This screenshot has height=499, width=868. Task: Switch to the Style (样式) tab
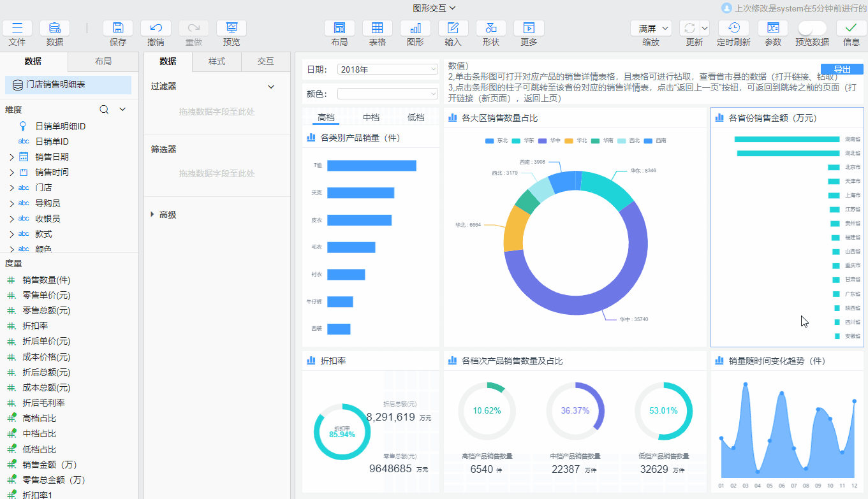pyautogui.click(x=217, y=62)
